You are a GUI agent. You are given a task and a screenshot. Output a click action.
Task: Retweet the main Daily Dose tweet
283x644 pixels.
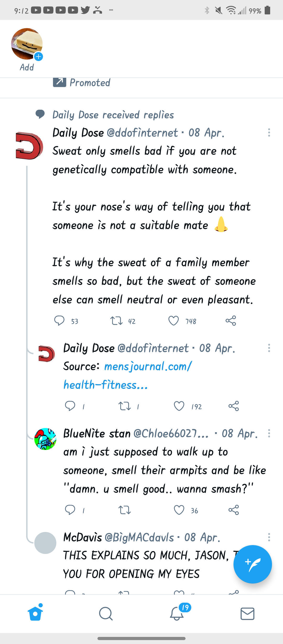116,321
